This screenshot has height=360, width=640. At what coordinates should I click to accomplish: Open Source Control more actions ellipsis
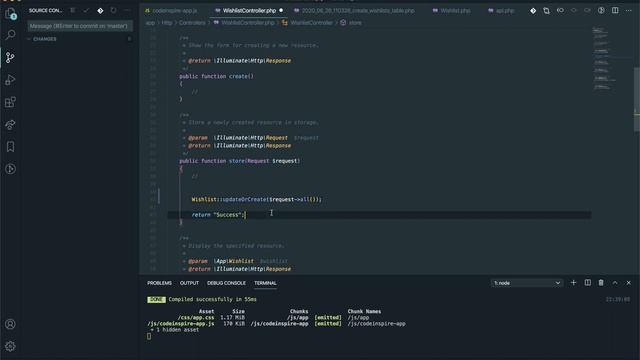click(x=127, y=10)
